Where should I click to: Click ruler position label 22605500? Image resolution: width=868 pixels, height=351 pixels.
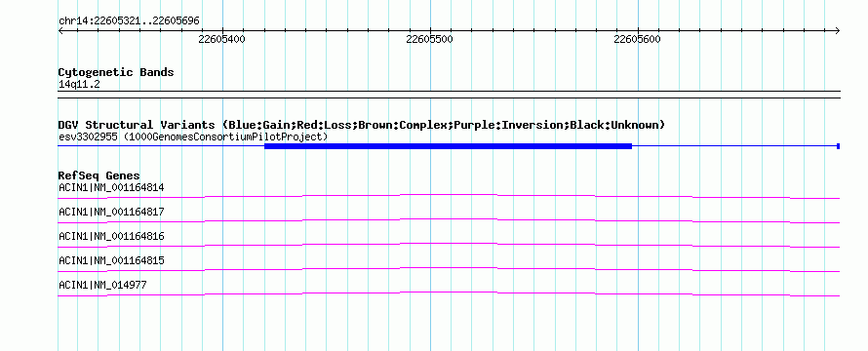[429, 39]
